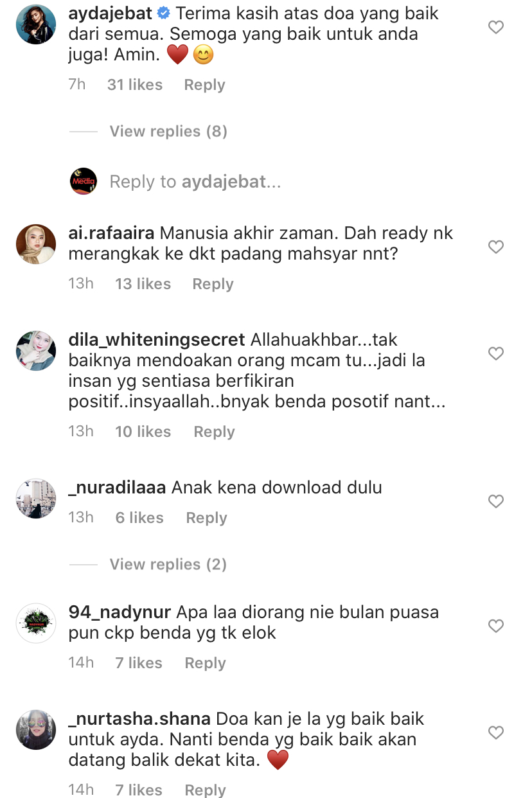
Task: Heart the _nuradilaaa comment
Action: click(x=495, y=501)
